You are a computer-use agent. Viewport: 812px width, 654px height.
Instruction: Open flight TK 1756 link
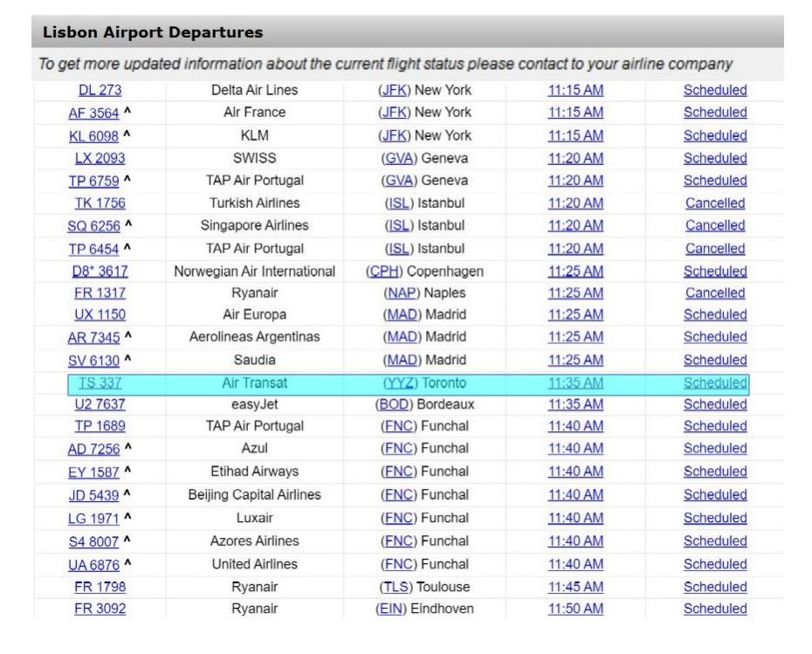click(x=100, y=203)
